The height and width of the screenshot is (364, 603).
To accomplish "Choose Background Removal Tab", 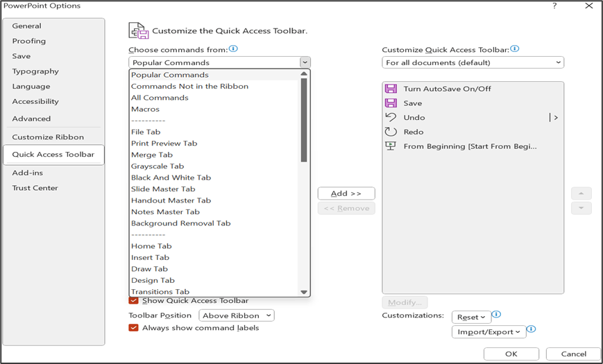I will pyautogui.click(x=214, y=223).
